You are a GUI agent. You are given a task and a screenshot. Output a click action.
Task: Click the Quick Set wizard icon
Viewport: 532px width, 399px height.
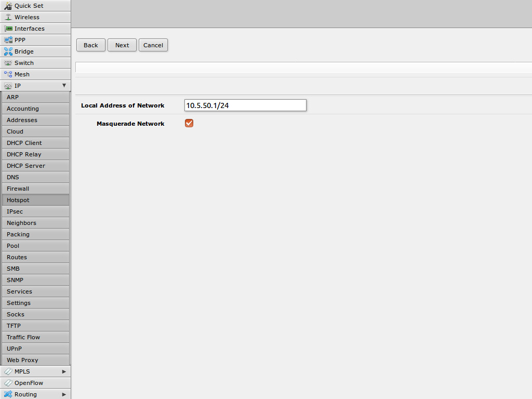click(8, 6)
